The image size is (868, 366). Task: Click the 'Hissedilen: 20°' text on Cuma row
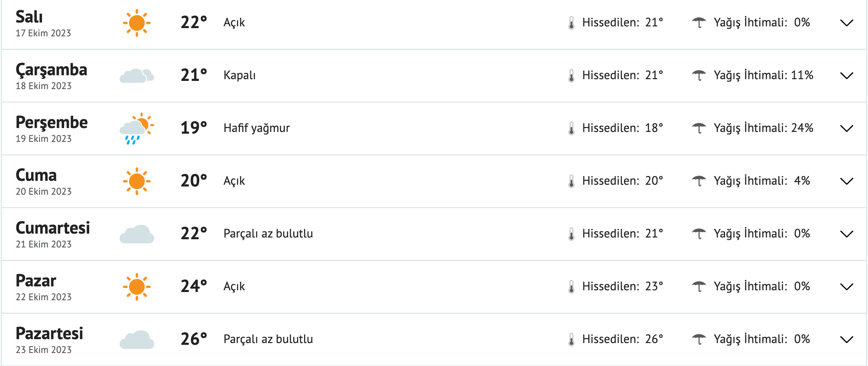click(622, 181)
